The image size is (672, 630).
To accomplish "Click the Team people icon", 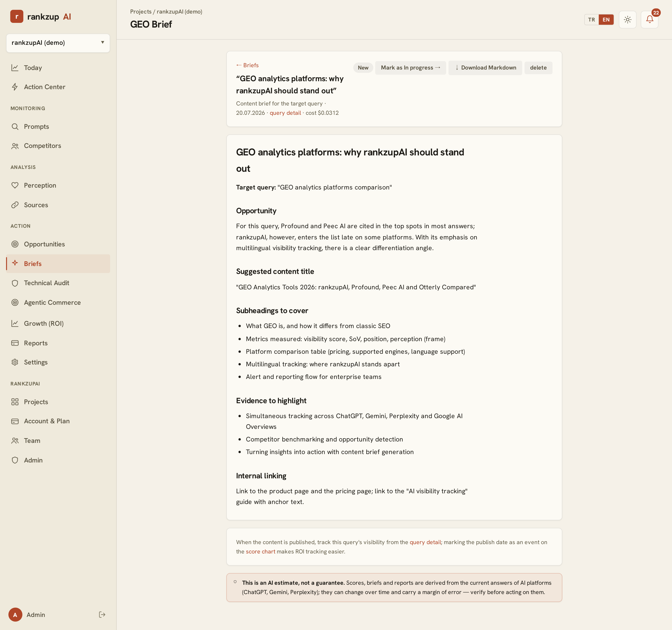I will click(15, 441).
